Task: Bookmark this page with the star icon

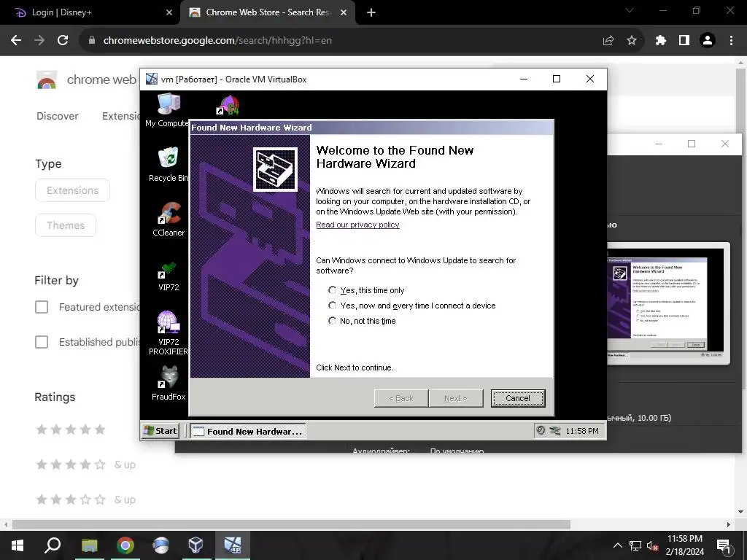Action: (632, 41)
